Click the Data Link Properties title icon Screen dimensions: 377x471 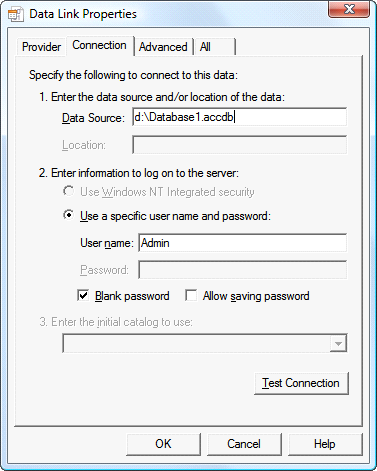[x=16, y=14]
